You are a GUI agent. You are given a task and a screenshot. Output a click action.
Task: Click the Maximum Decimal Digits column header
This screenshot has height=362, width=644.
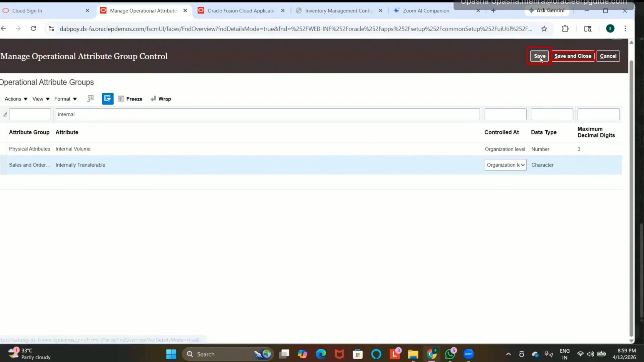coord(596,132)
